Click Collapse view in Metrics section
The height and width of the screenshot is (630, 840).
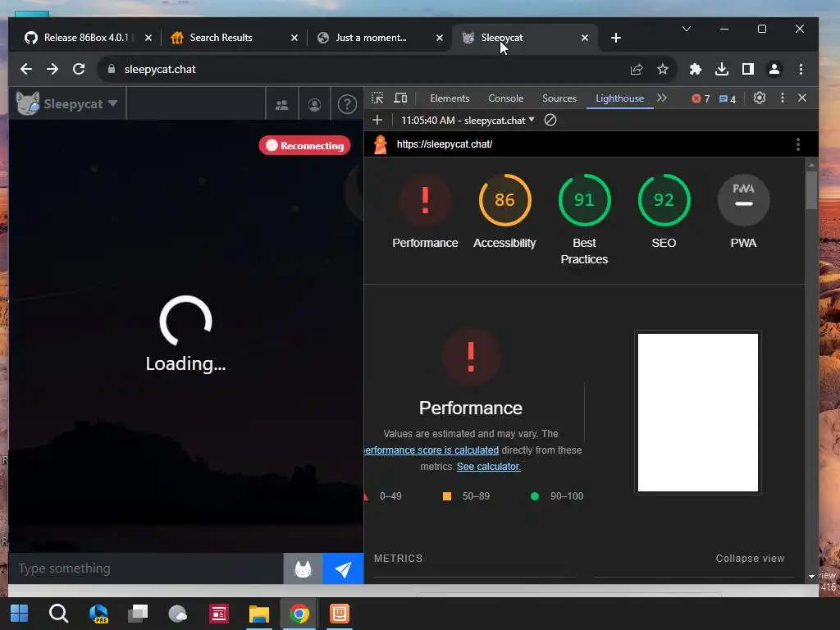pyautogui.click(x=750, y=558)
